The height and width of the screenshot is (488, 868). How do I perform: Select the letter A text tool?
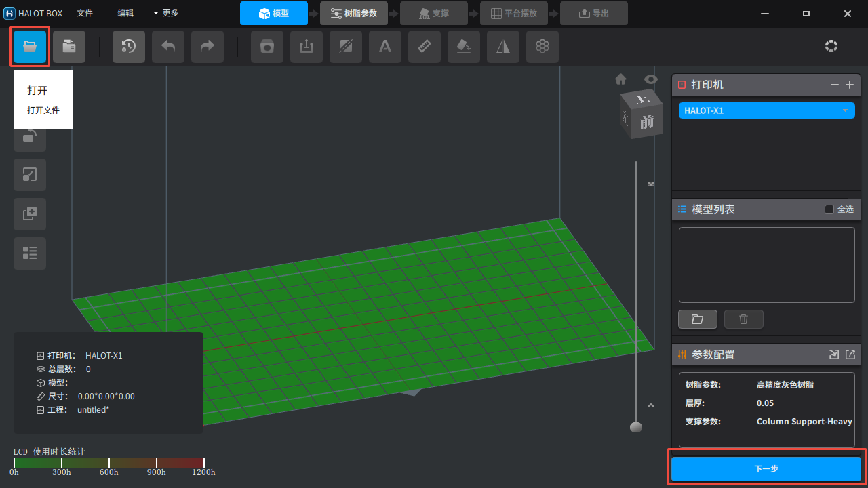(x=385, y=47)
